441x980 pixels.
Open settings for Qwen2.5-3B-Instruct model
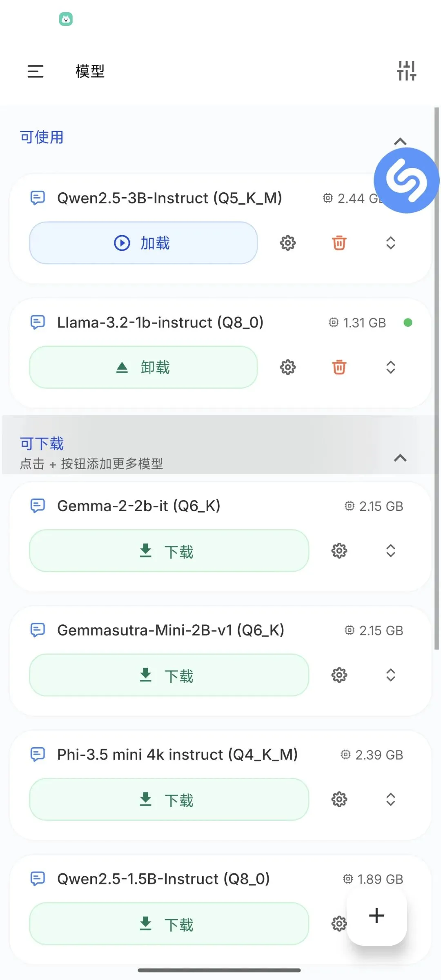click(288, 243)
